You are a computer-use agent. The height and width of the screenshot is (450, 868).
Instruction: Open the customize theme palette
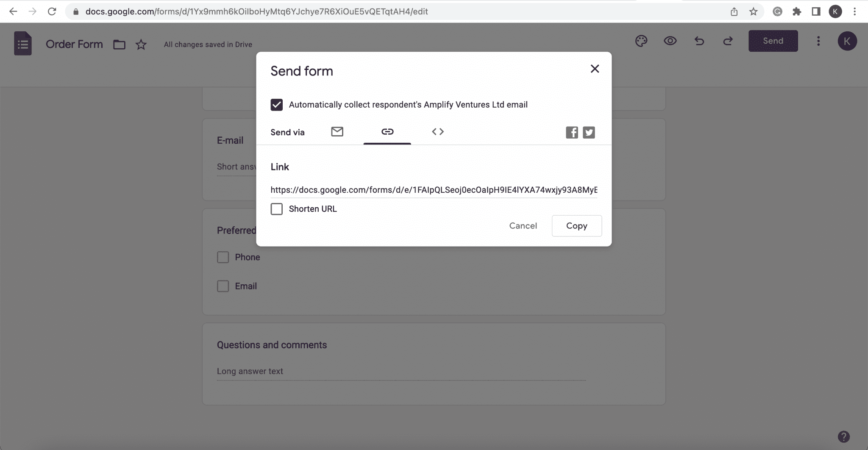pyautogui.click(x=641, y=41)
